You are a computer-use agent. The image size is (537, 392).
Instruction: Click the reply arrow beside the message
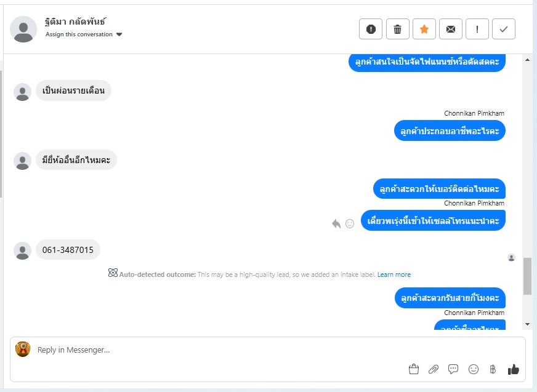pos(336,223)
